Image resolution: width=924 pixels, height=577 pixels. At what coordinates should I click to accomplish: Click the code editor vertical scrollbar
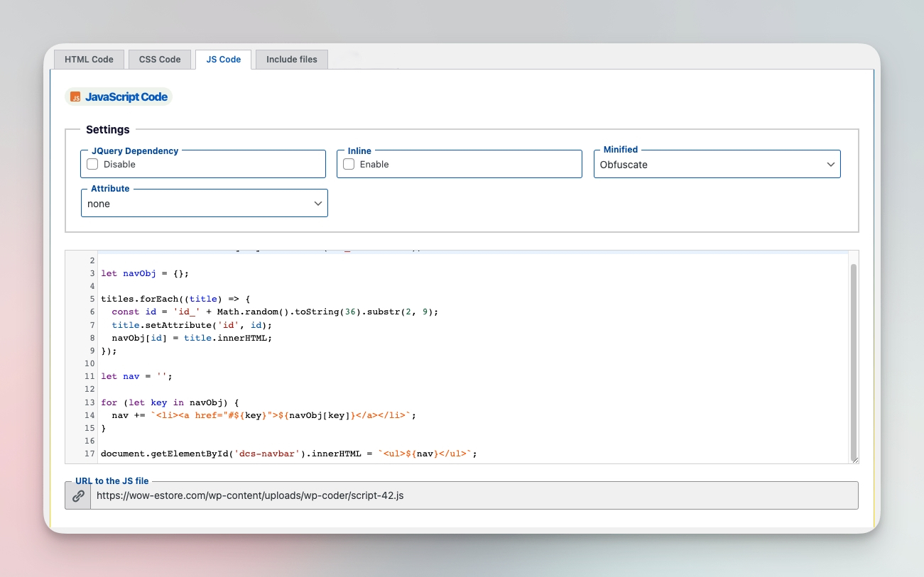pos(854,361)
